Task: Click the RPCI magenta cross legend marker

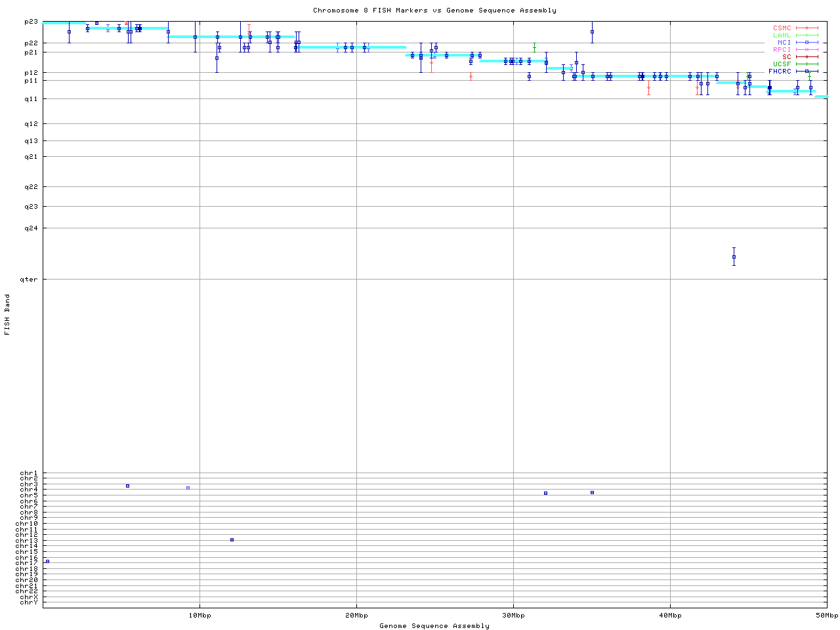Action: (x=807, y=50)
